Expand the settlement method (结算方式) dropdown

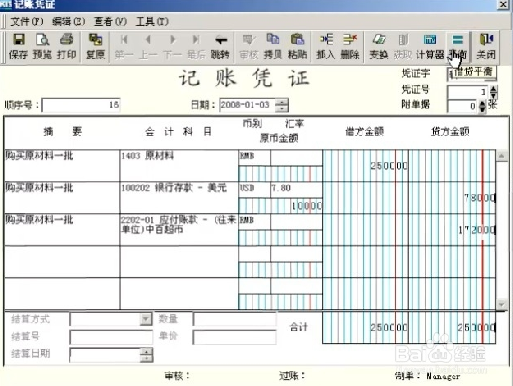pyautogui.click(x=146, y=319)
